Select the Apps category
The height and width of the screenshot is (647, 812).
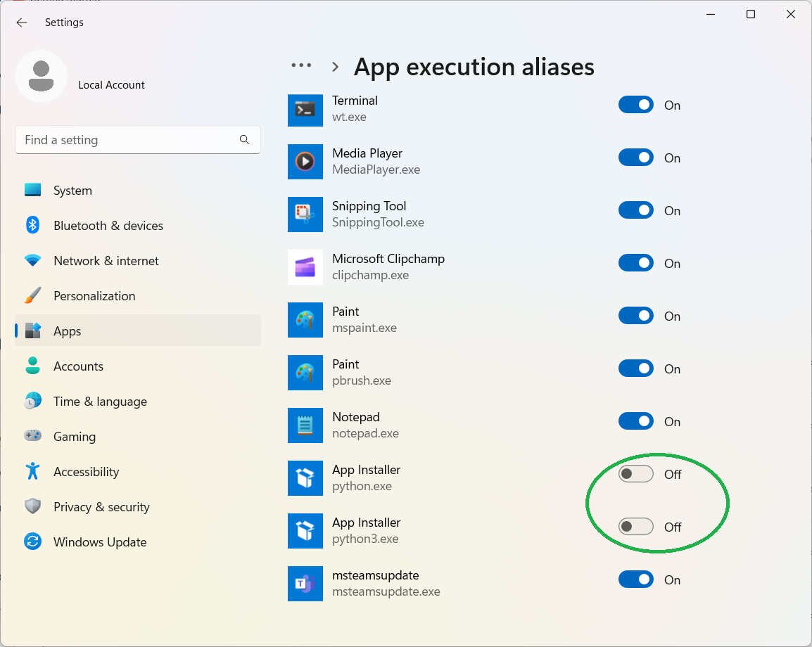tap(138, 331)
